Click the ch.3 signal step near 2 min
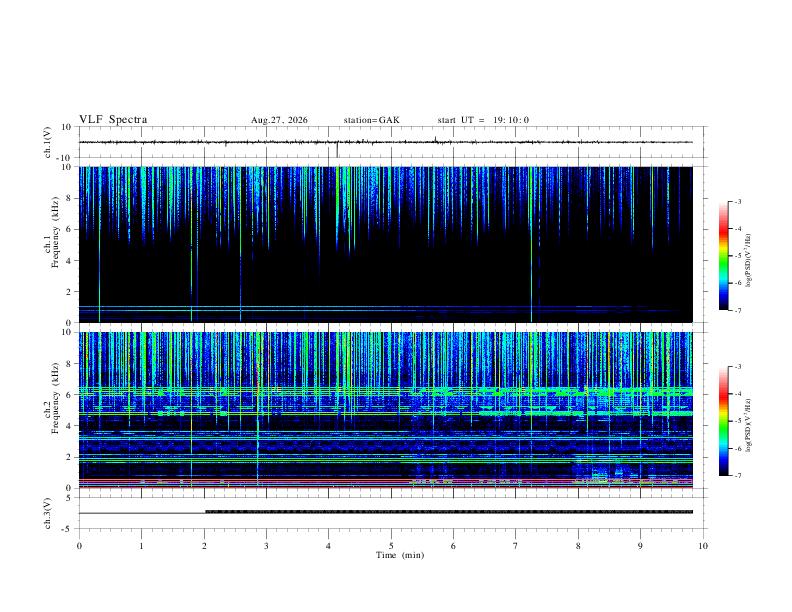Image resolution: width=792 pixels, height=612 pixels. (205, 512)
